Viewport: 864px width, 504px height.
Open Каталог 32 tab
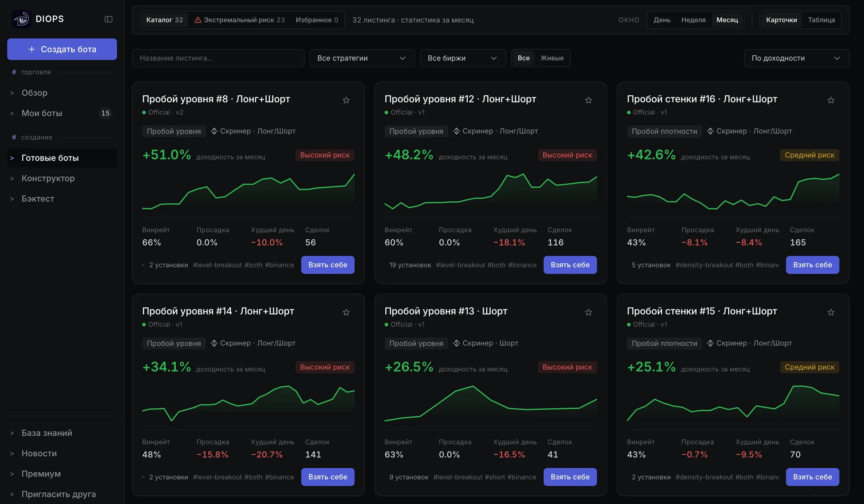point(164,20)
